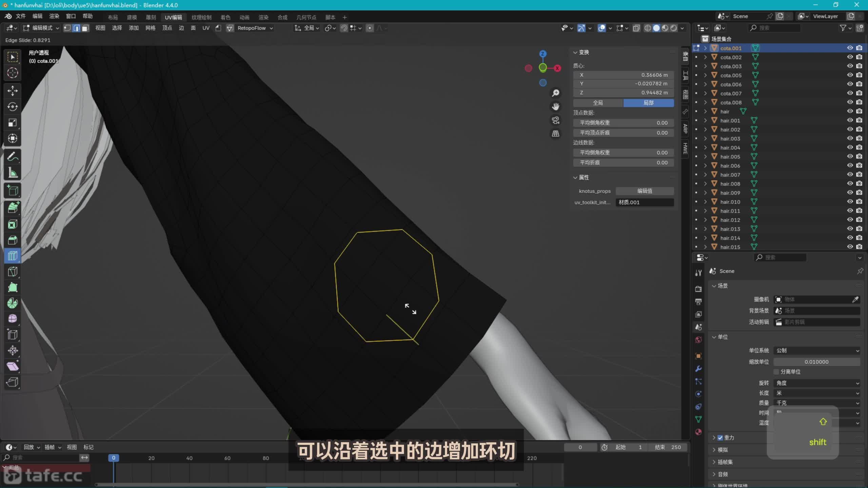Select the Move tool in the toolbar

12,90
